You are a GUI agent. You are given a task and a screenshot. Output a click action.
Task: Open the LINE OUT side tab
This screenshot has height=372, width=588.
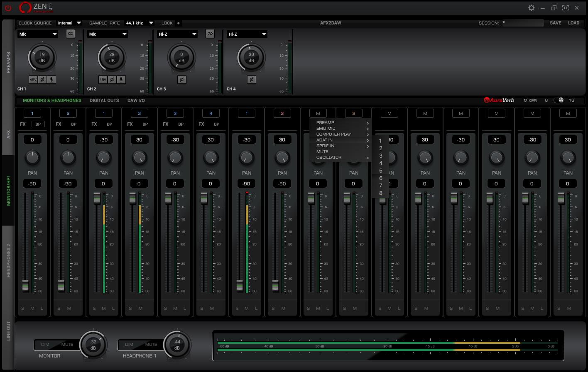(8, 331)
